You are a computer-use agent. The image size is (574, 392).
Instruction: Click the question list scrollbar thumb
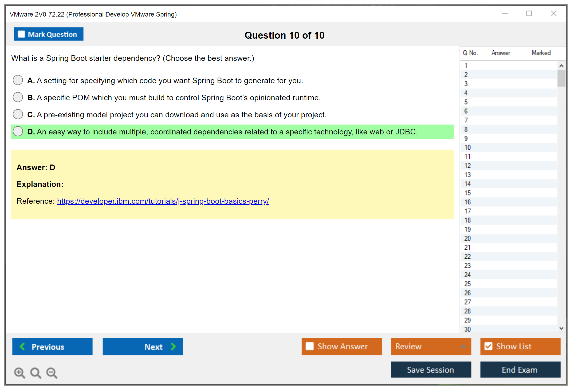[x=561, y=78]
